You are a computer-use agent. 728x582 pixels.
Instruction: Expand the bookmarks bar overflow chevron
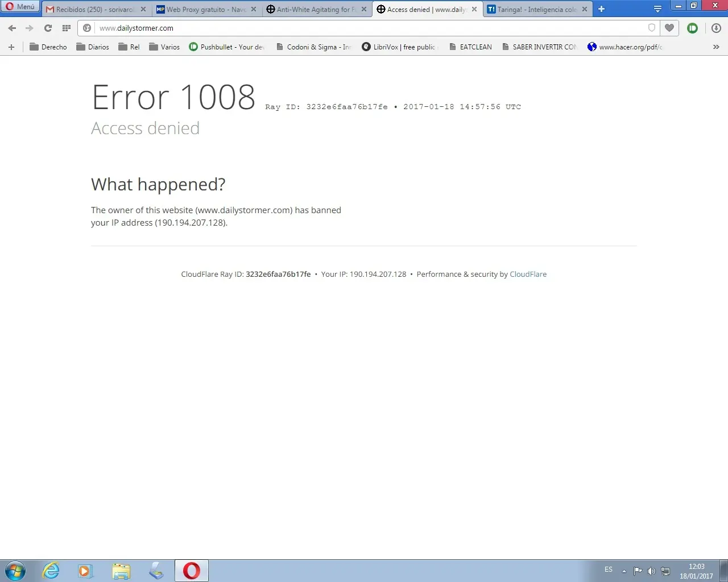pos(716,47)
